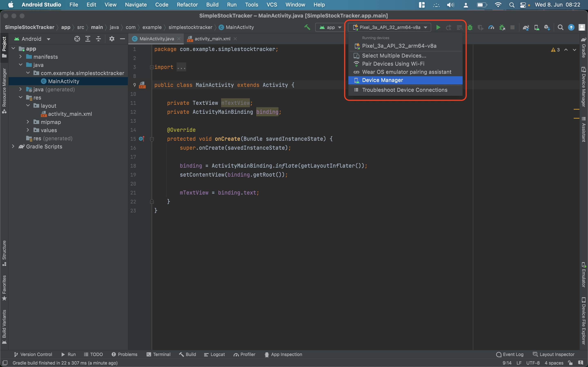Expand the folded import block
Viewport: 588px width, 367px height.
(152, 67)
